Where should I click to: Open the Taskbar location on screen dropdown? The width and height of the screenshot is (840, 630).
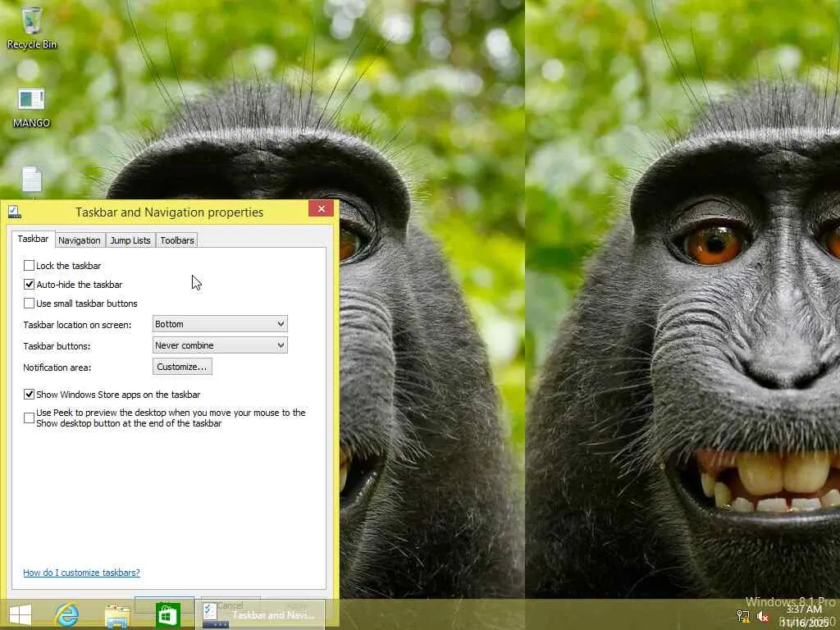[220, 323]
